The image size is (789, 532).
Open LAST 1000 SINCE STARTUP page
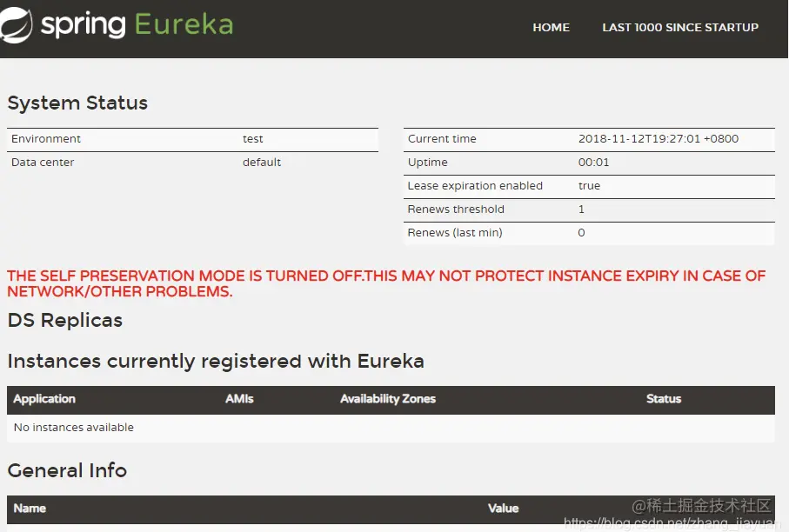tap(680, 28)
